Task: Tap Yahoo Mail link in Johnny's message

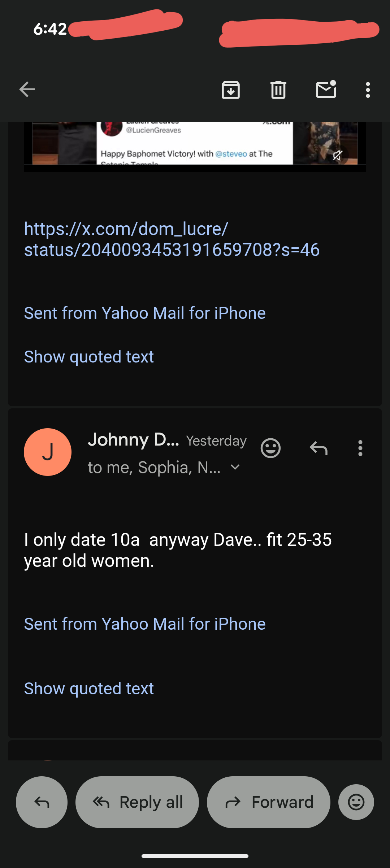Action: (x=144, y=624)
